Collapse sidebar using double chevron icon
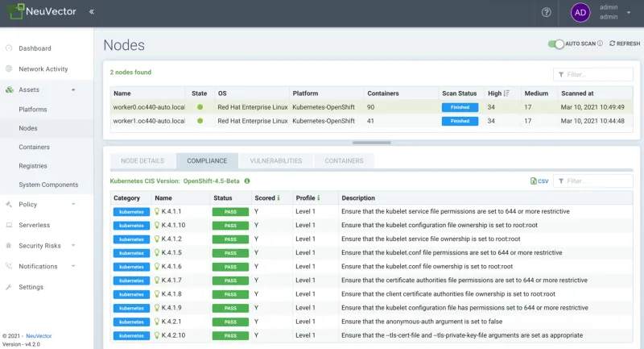 click(91, 12)
